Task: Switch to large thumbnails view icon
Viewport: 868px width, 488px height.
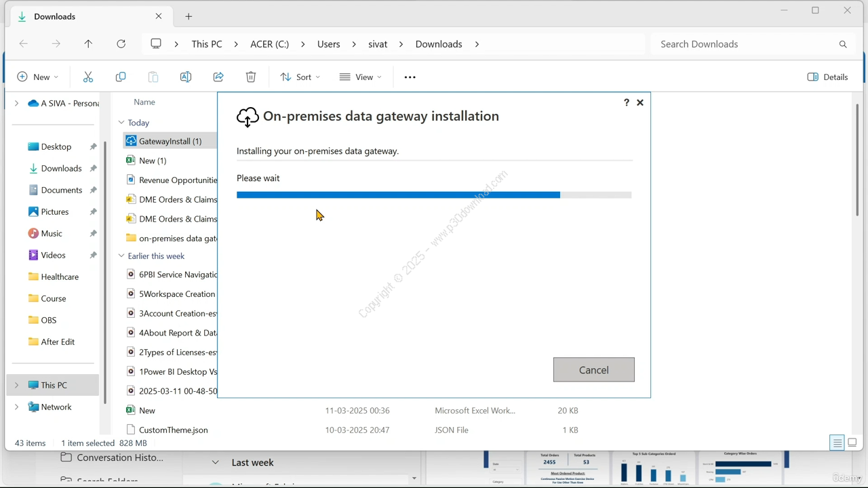Action: click(x=852, y=443)
